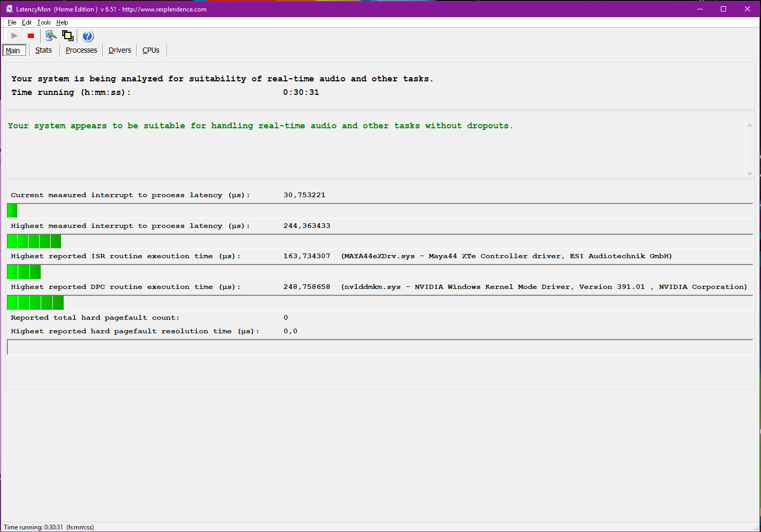Click the time running value 0:30:31
Viewport: 761px width, 532px height.
(301, 92)
